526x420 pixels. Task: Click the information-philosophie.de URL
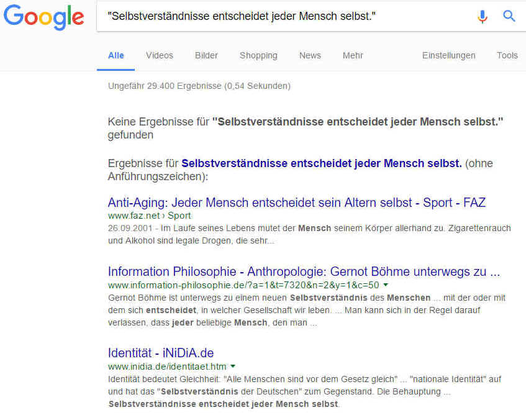pos(243,285)
